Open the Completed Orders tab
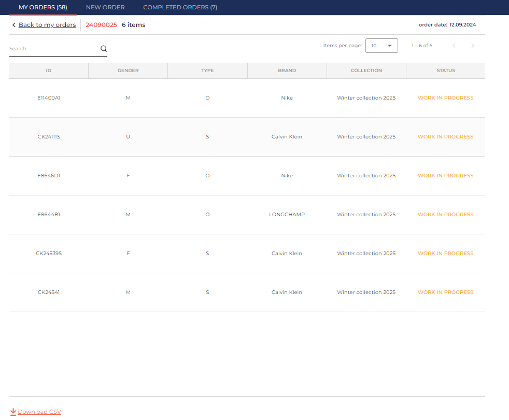 (x=180, y=7)
